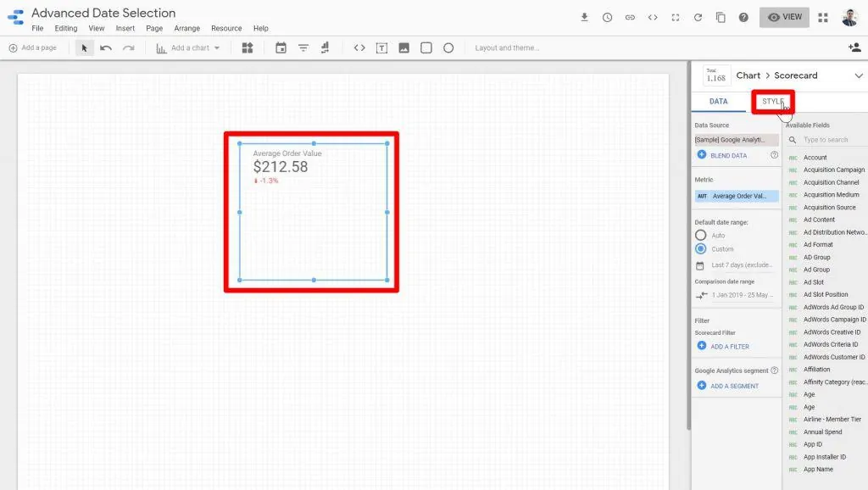Open the Last 7 days date picker
The image size is (868, 490).
pos(738,264)
